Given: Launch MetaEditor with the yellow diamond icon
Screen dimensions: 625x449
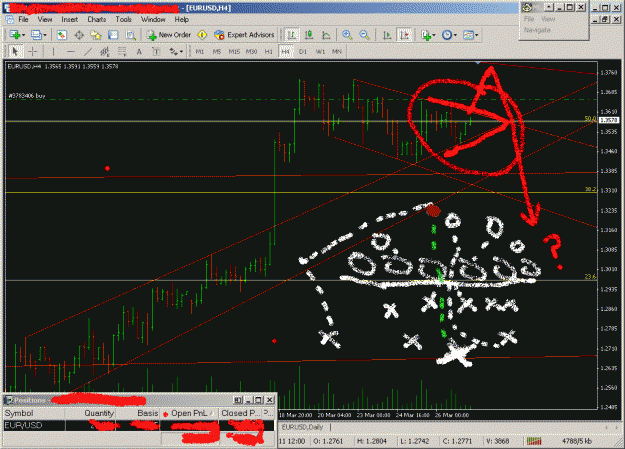Looking at the screenshot, I should point(202,35).
